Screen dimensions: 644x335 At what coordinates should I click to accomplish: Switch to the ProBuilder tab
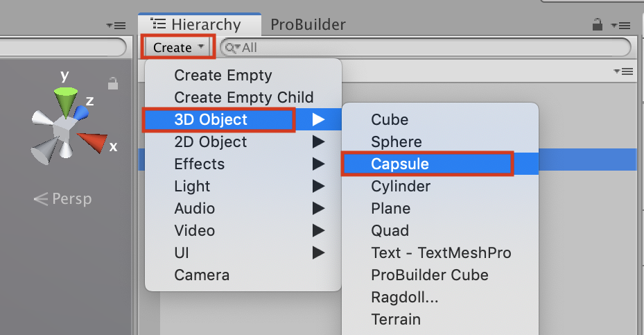click(308, 25)
